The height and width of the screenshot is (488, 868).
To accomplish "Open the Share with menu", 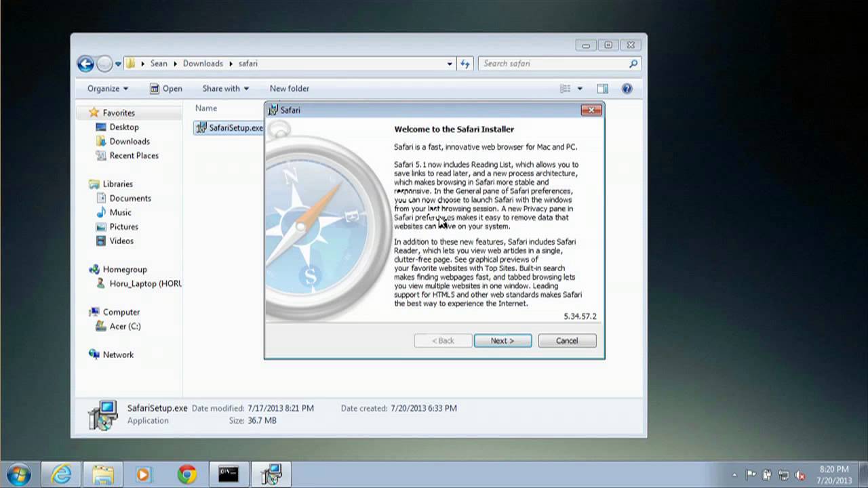I will point(225,89).
